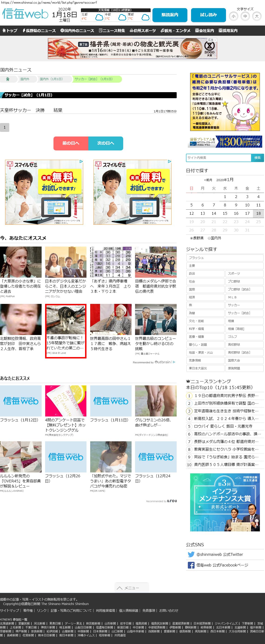
Task: Click the 国内外（1月1日） breadcrumb
Action: [x=51, y=79]
